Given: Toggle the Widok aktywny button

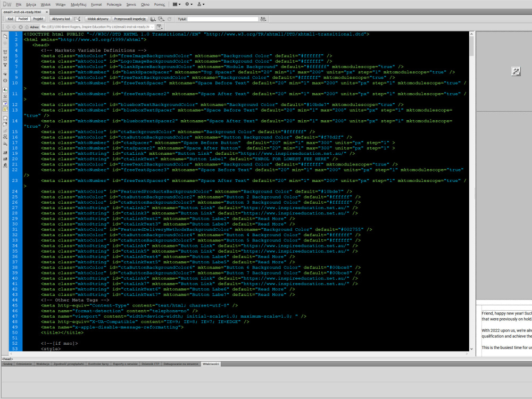Looking at the screenshot, I should [98, 19].
